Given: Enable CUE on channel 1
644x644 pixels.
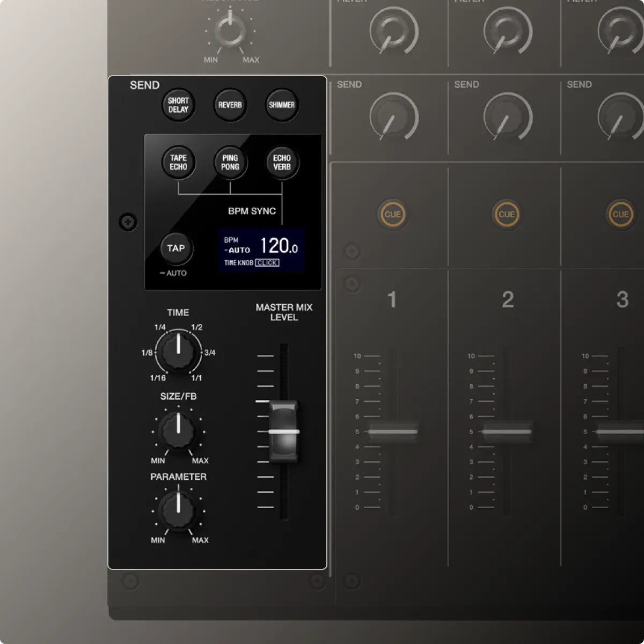Looking at the screenshot, I should pyautogui.click(x=392, y=214).
